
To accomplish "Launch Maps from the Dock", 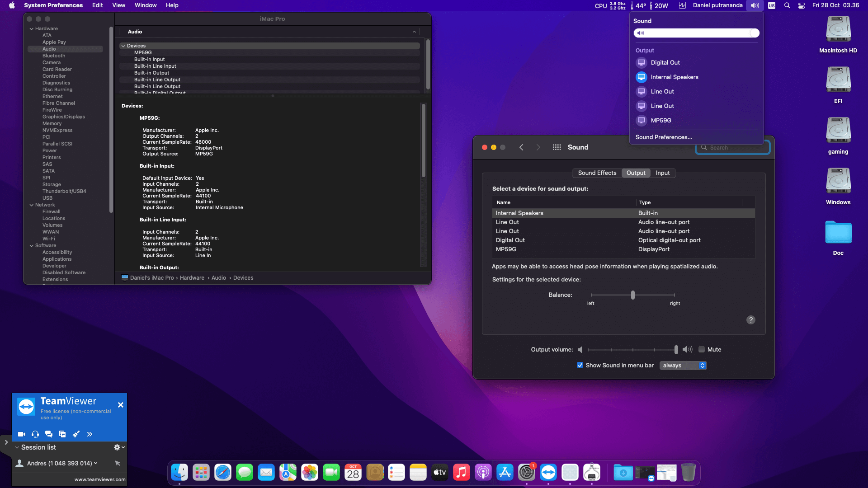I will tap(288, 473).
